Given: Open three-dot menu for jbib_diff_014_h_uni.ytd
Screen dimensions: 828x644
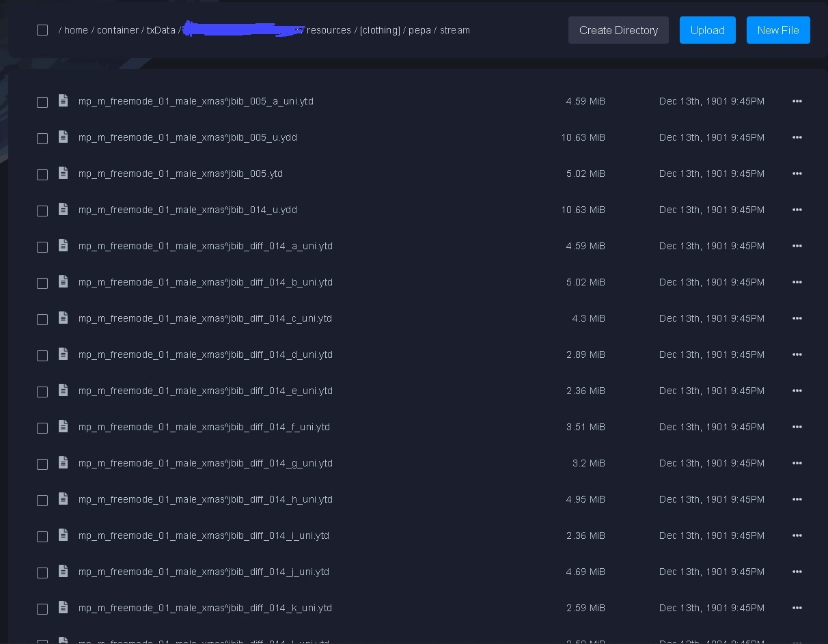Looking at the screenshot, I should pos(797,499).
